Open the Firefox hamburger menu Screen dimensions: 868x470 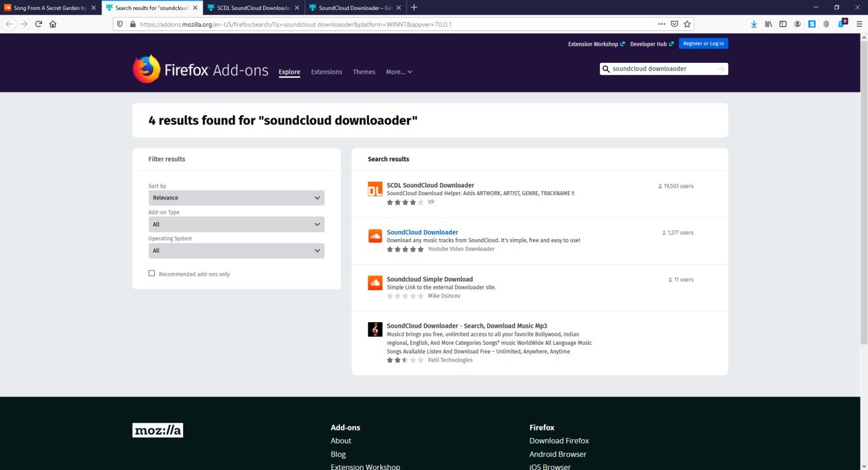pos(859,24)
